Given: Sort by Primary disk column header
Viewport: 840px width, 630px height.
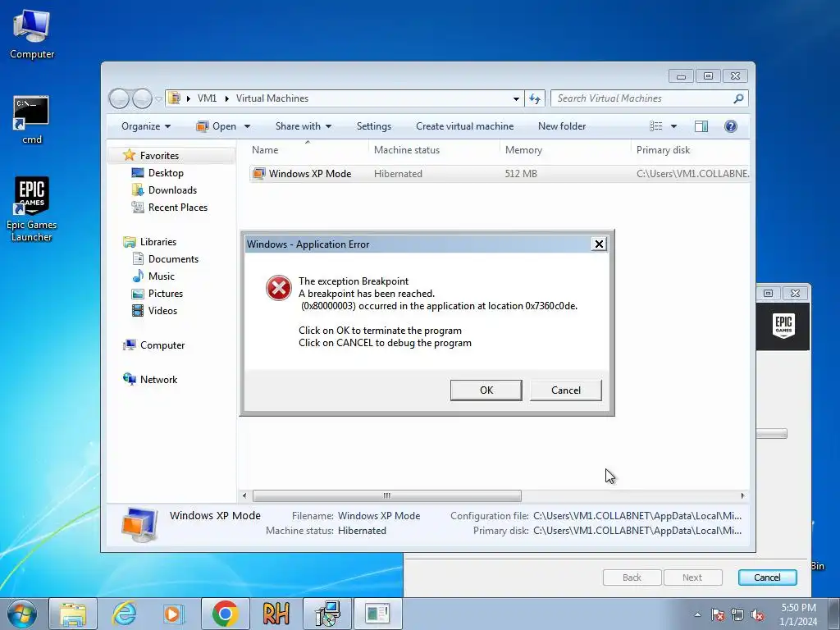Looking at the screenshot, I should point(690,150).
